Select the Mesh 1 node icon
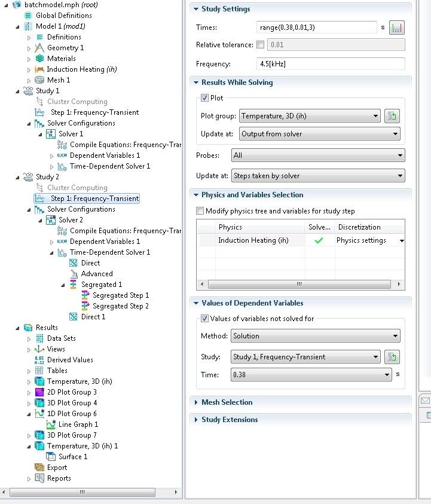This screenshot has width=431, height=504. [x=39, y=80]
